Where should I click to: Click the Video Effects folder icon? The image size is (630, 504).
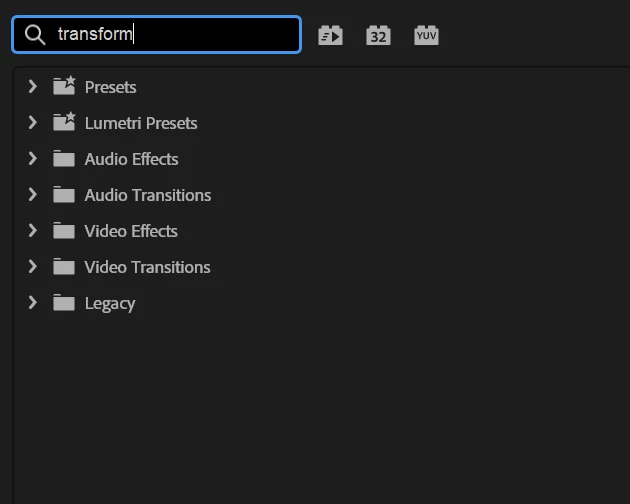[64, 231]
